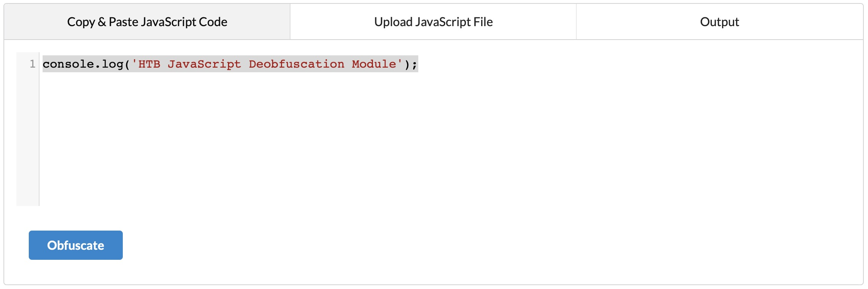Switch to Copy & Paste JavaScript Code tab
Viewport: 868px width, 289px height.
click(147, 22)
